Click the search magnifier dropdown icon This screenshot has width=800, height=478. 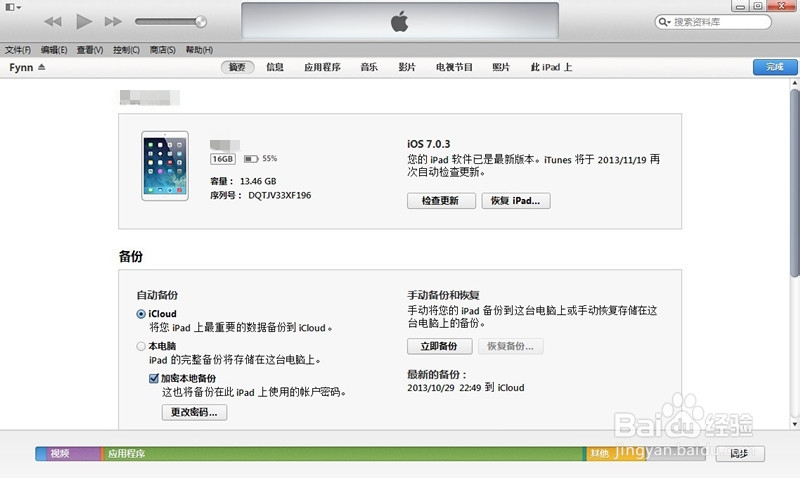(664, 22)
